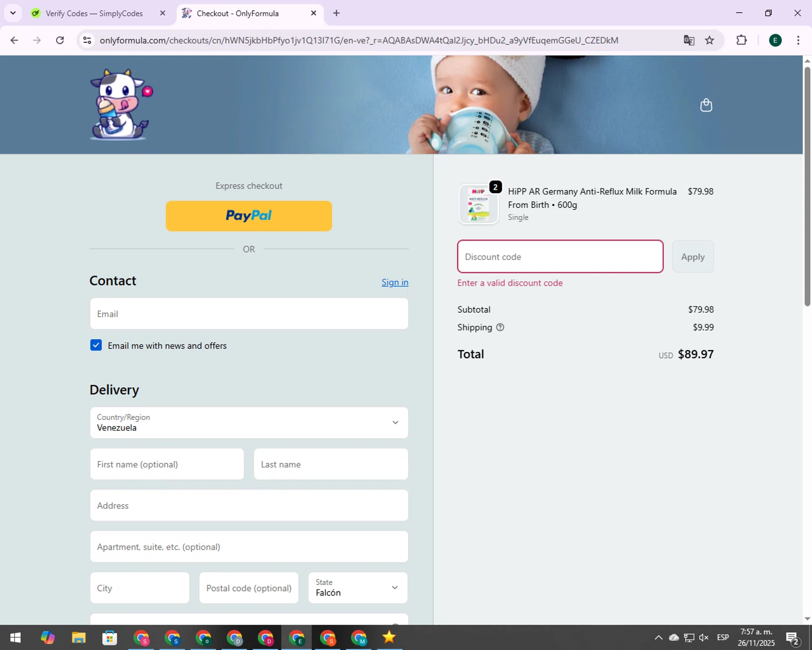Click the Shipping $9.99 value
812x650 pixels.
(x=703, y=327)
